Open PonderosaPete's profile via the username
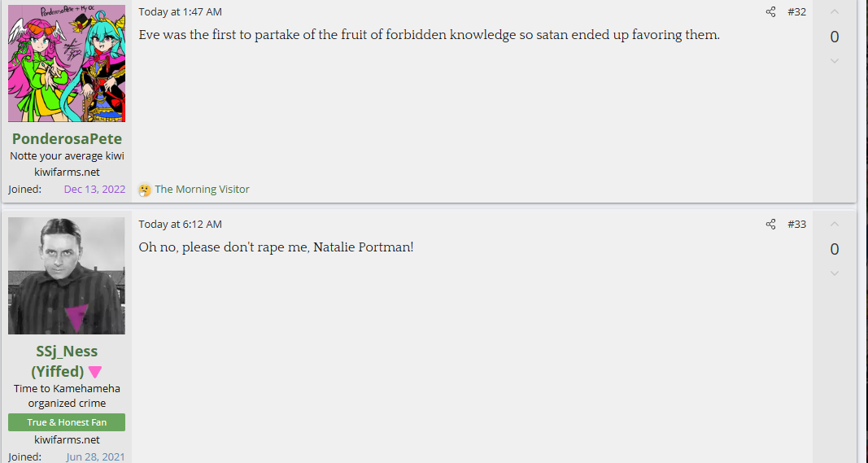 coord(67,138)
